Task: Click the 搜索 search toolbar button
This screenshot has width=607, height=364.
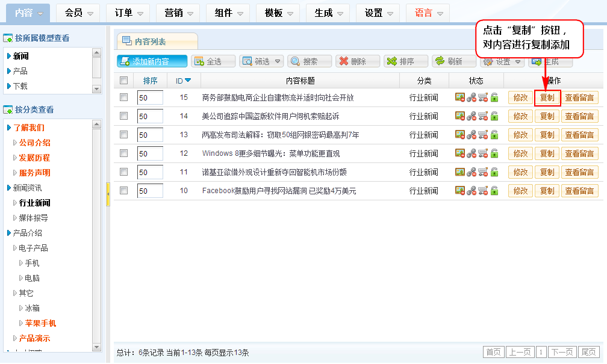Action: click(x=310, y=61)
